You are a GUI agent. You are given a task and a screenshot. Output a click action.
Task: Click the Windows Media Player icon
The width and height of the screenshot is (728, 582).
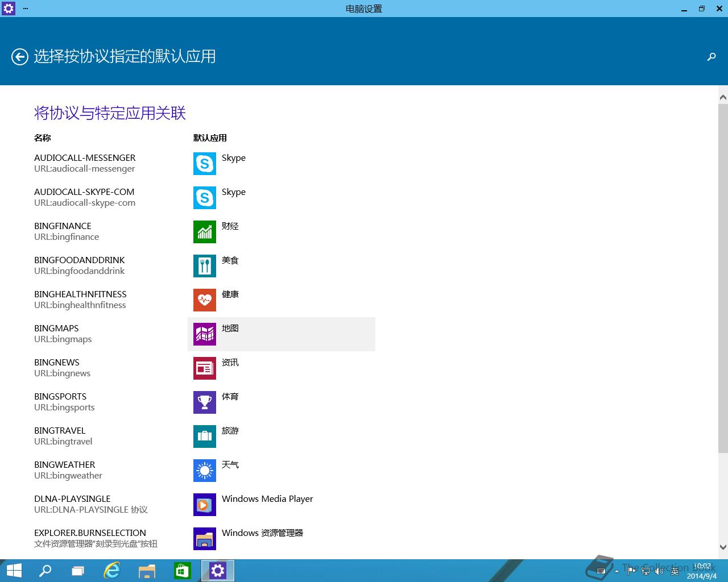pyautogui.click(x=205, y=505)
